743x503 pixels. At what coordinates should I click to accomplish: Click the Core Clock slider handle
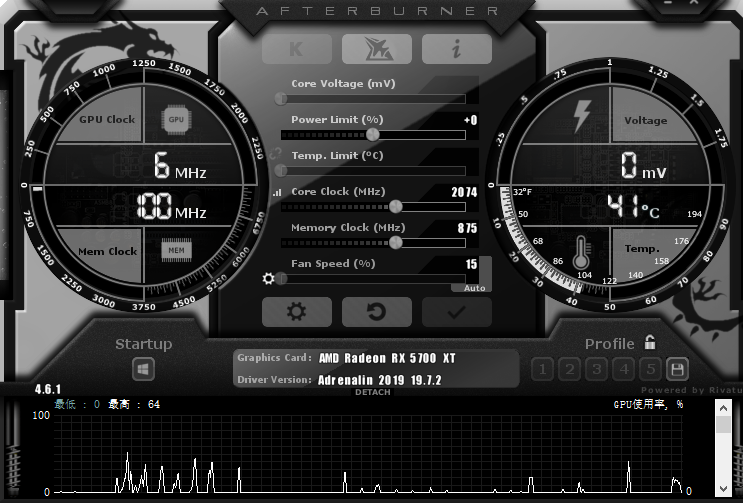[x=396, y=207]
